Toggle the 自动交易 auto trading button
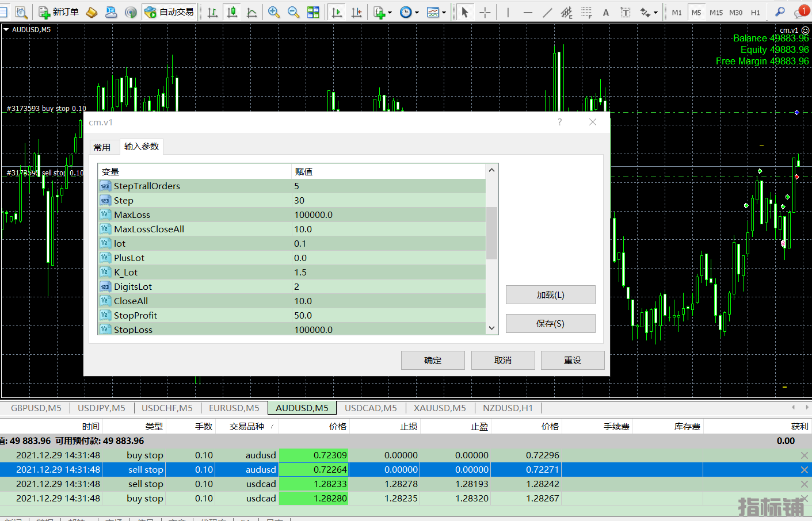Image resolution: width=812 pixels, height=521 pixels. pos(170,12)
